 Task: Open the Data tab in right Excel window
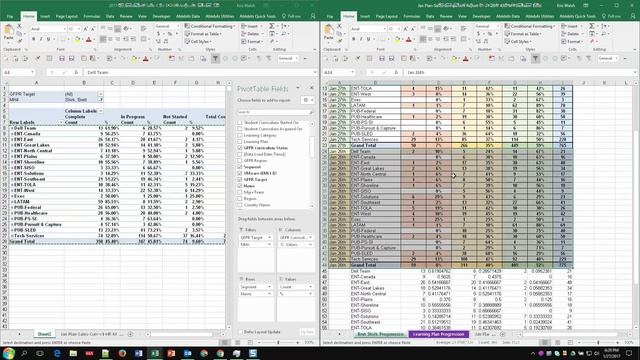[430, 16]
